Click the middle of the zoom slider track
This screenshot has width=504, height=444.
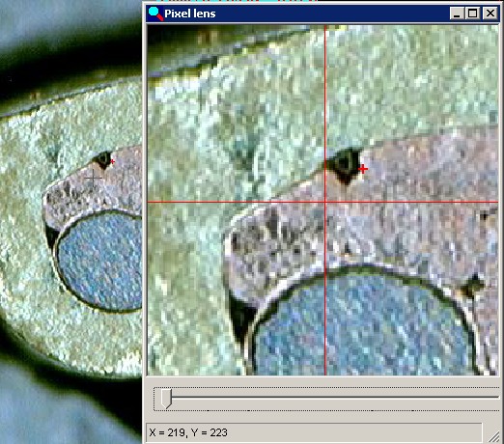tap(326, 398)
